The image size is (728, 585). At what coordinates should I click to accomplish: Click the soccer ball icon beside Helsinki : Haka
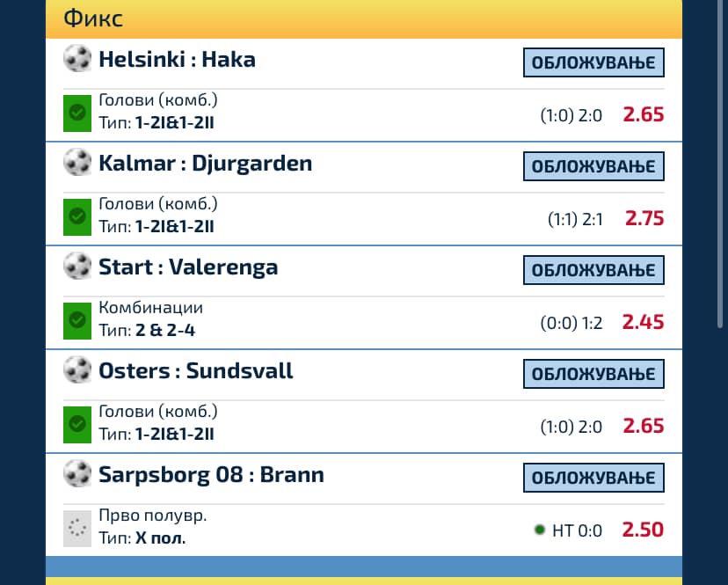coord(77,59)
